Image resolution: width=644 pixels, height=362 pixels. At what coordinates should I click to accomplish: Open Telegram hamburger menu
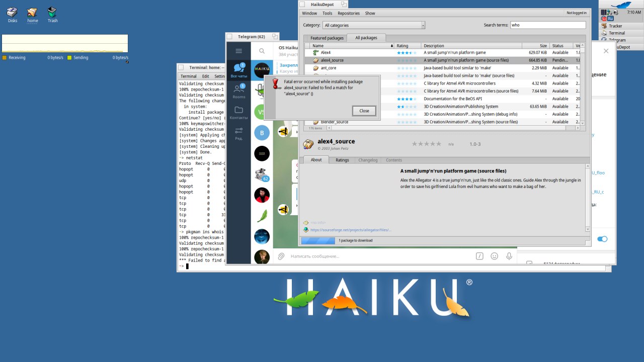click(238, 51)
